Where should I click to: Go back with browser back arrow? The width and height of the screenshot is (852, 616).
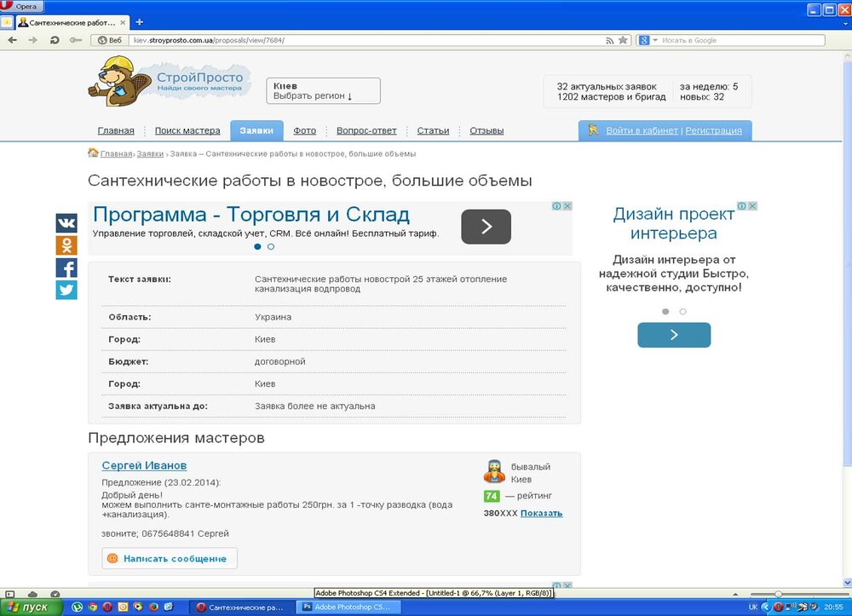(x=13, y=40)
